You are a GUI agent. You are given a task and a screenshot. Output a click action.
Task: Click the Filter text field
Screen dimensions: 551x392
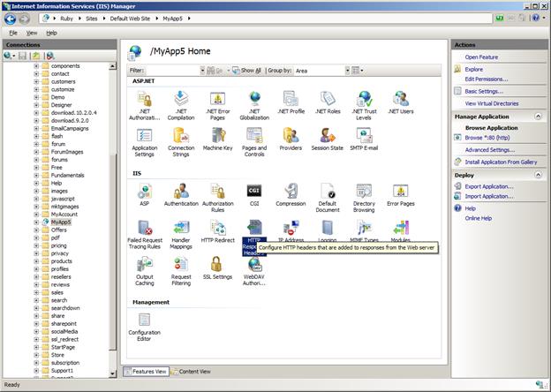click(x=172, y=71)
